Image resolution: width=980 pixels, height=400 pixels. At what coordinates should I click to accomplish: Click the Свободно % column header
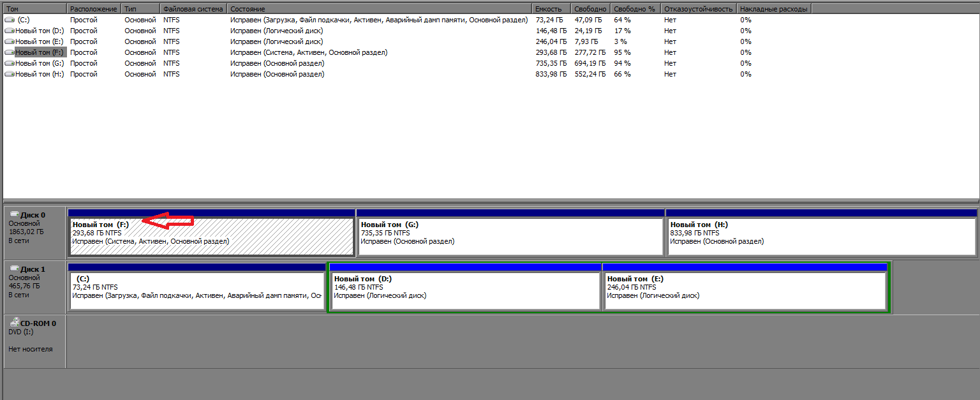pyautogui.click(x=635, y=9)
